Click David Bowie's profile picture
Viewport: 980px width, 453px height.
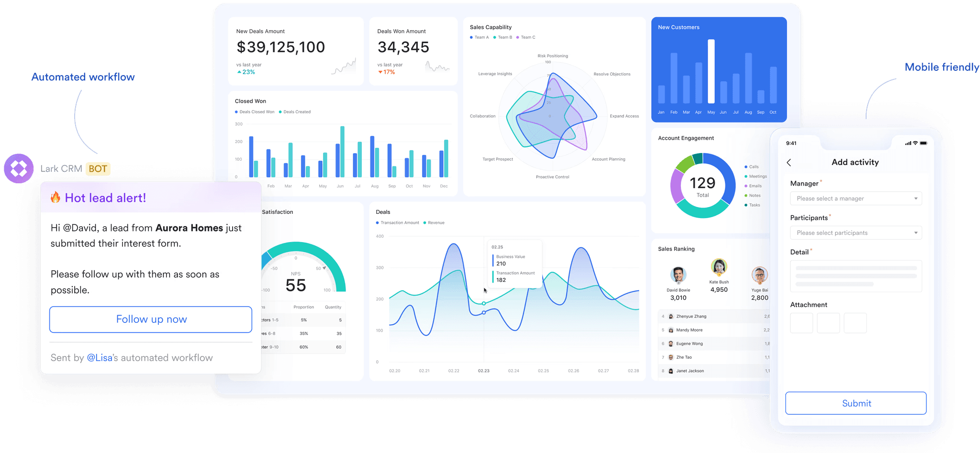click(x=678, y=275)
